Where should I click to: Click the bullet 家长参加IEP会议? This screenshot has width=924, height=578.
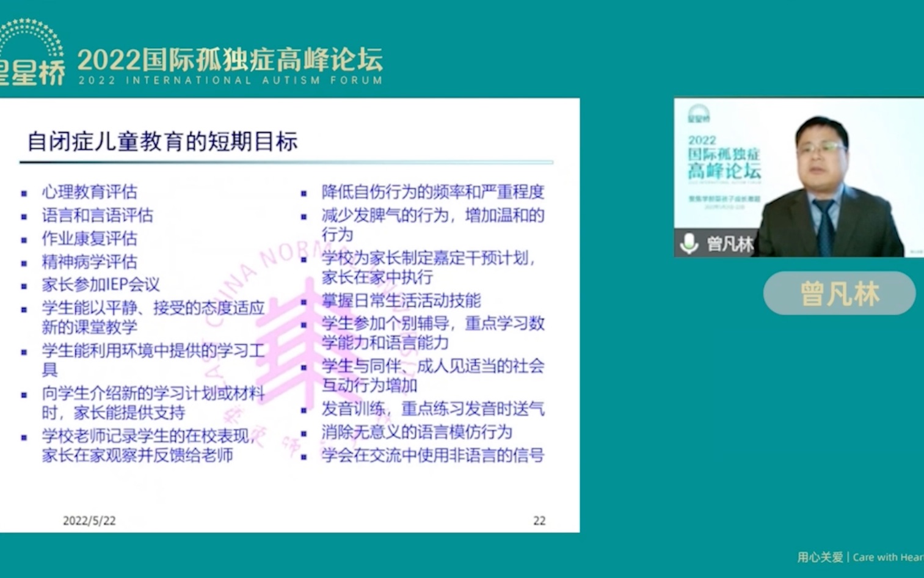pos(101,285)
